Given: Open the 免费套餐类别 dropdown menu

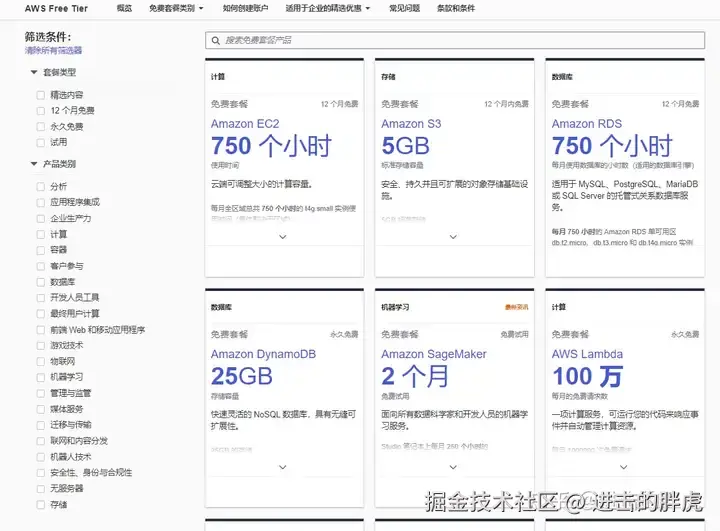Looking at the screenshot, I should pos(176,8).
